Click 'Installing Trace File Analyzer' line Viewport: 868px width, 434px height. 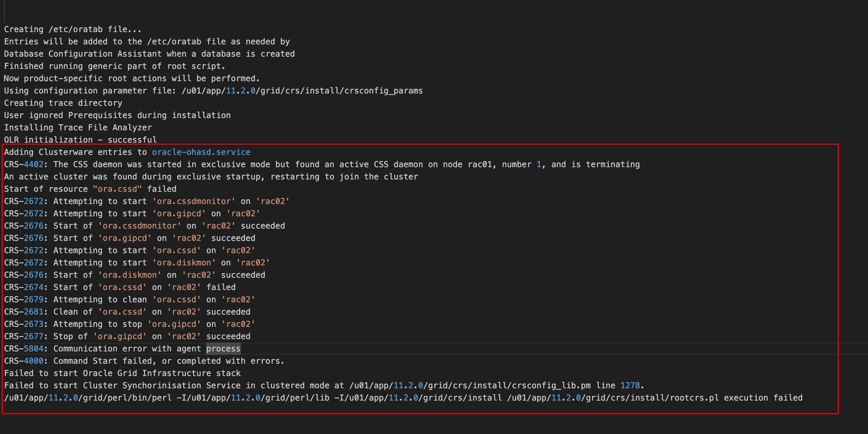point(78,128)
